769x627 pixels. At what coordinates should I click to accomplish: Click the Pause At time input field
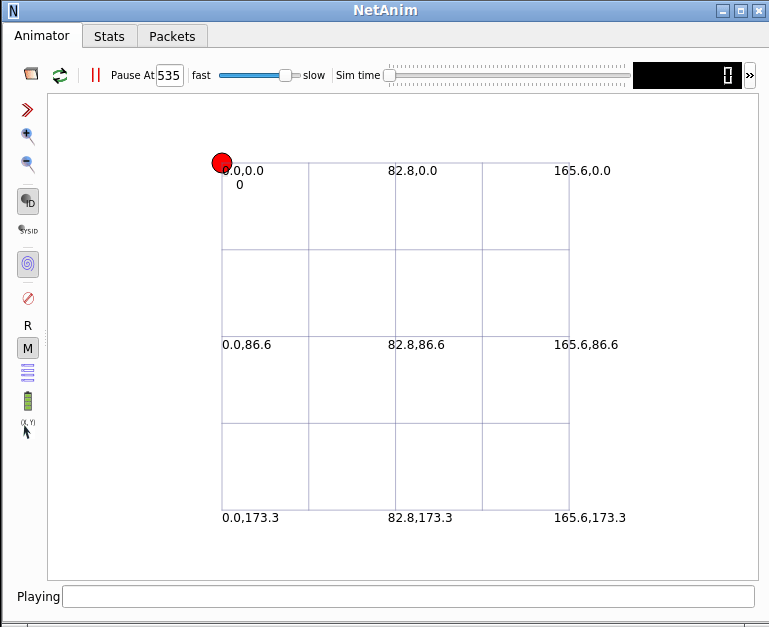[170, 76]
